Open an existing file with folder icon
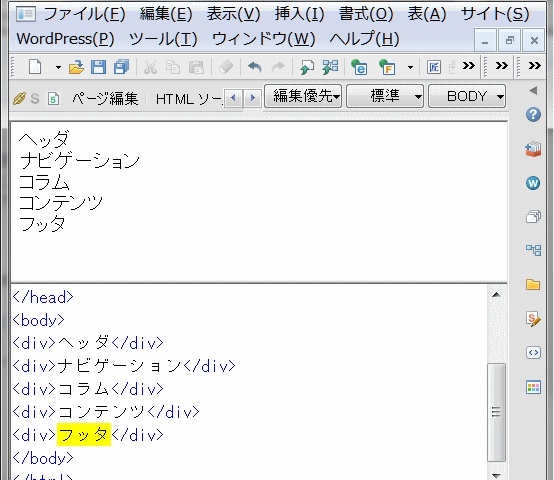 tap(76, 67)
